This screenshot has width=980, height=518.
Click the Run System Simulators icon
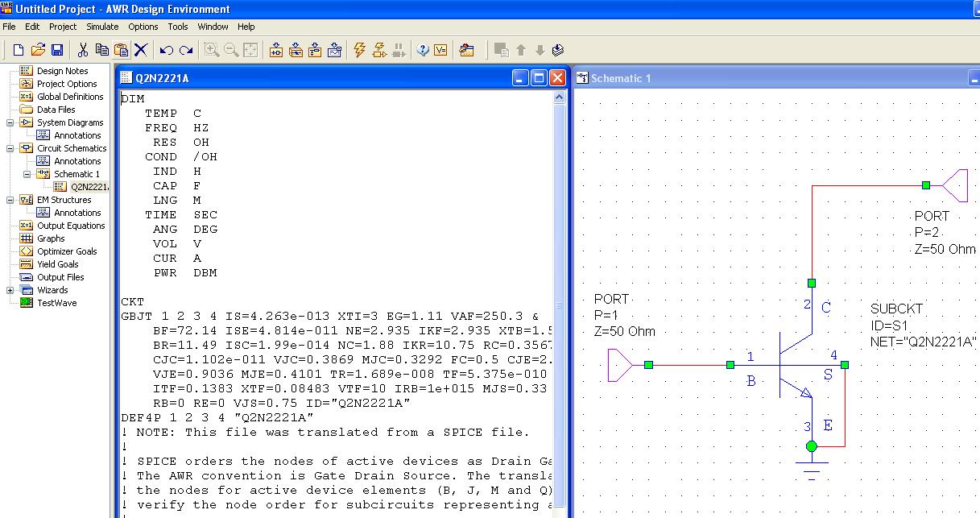(x=379, y=50)
